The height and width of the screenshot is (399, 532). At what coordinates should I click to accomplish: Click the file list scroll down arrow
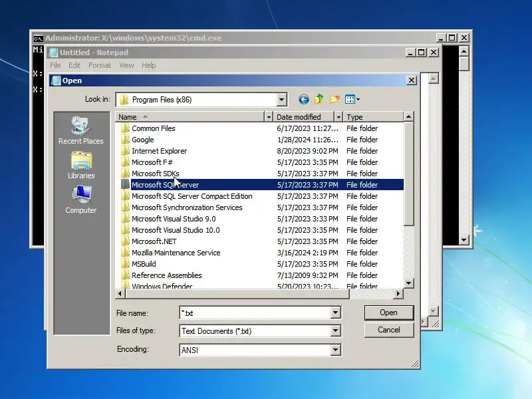point(409,283)
